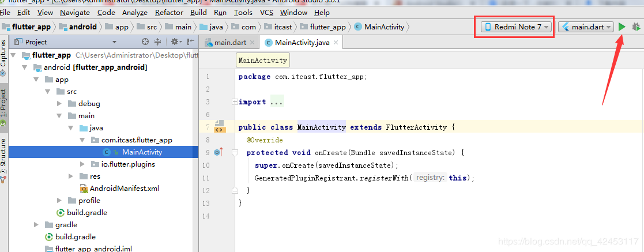This screenshot has height=252, width=644.
Task: Open the Run menu
Action: pyautogui.click(x=220, y=13)
